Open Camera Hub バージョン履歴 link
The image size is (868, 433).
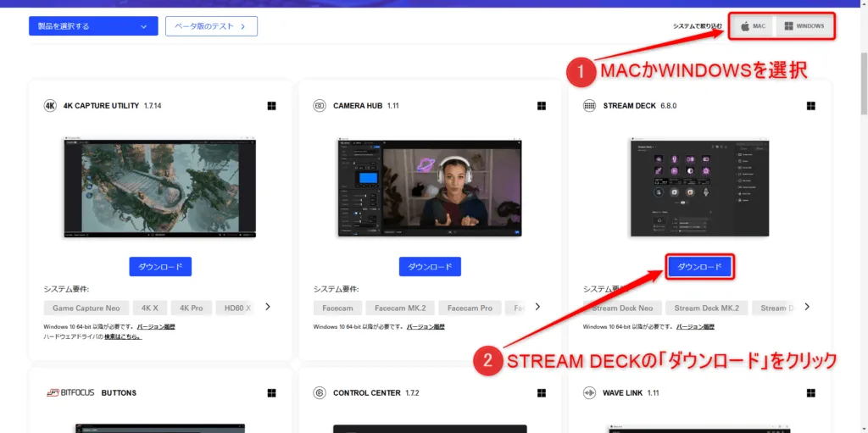426,327
